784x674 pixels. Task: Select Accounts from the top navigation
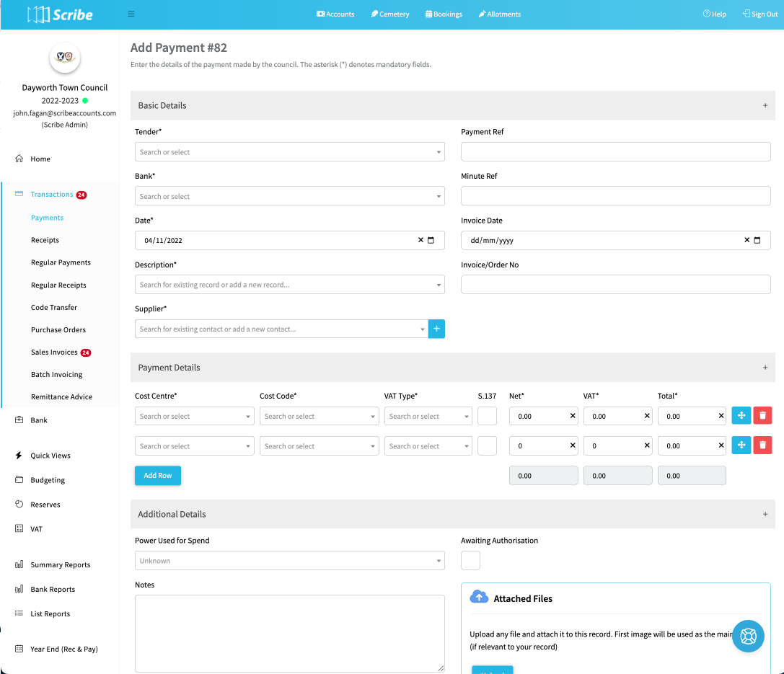(335, 14)
